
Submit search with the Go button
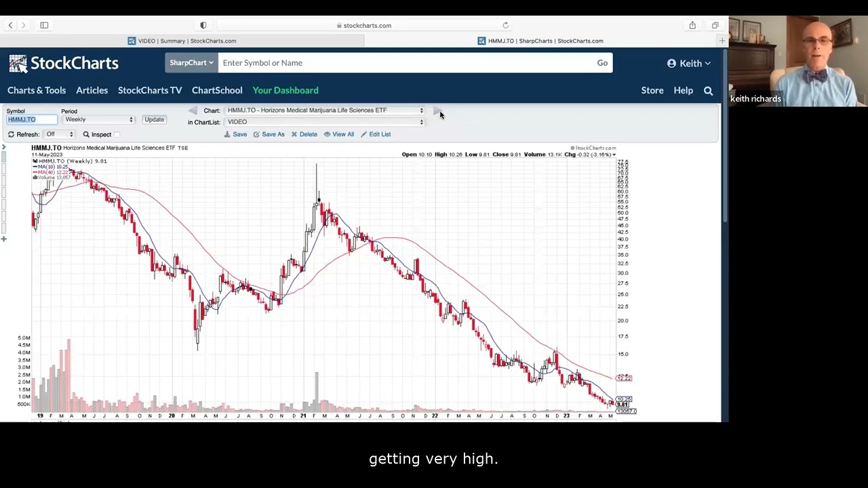click(x=602, y=62)
